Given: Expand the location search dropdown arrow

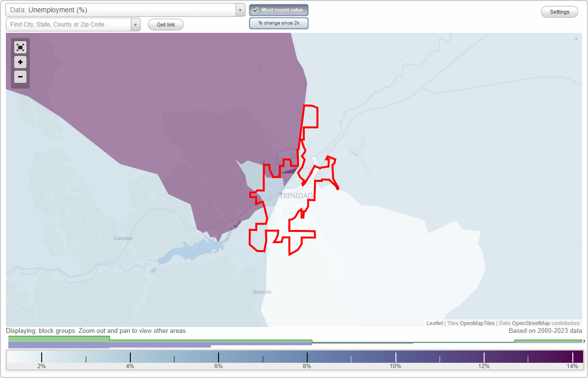Looking at the screenshot, I should pyautogui.click(x=136, y=25).
